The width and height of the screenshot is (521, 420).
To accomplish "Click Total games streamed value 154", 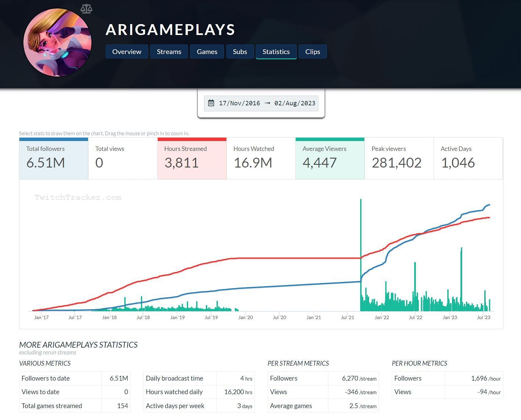I will click(x=122, y=406).
